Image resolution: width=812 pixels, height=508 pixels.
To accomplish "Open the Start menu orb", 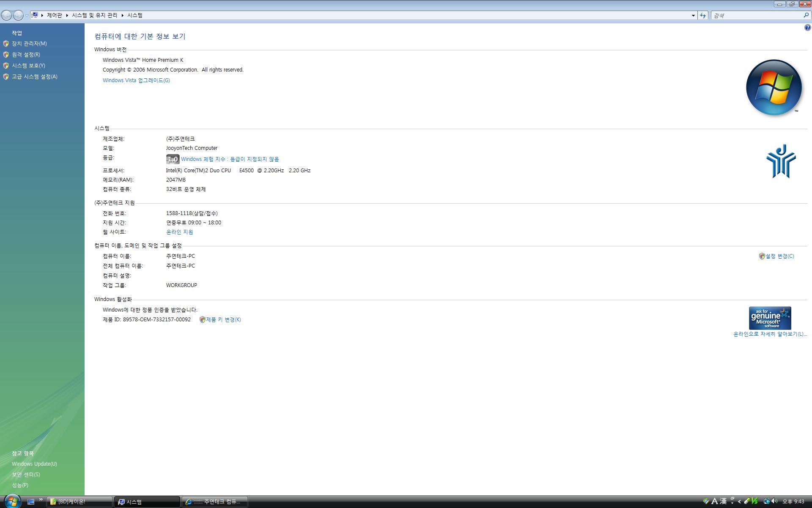I will point(12,501).
